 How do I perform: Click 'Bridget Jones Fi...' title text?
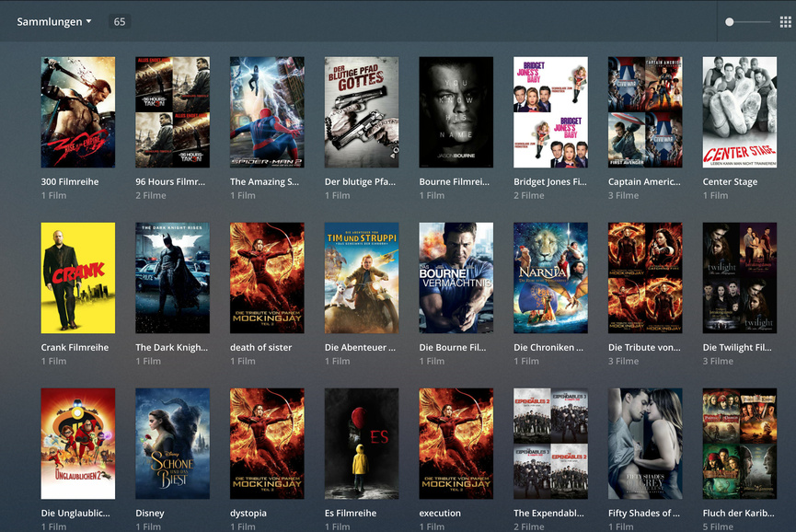tap(550, 181)
